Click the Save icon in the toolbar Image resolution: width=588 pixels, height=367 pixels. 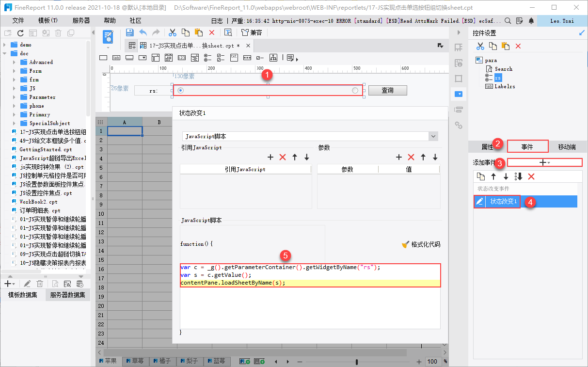pyautogui.click(x=129, y=32)
